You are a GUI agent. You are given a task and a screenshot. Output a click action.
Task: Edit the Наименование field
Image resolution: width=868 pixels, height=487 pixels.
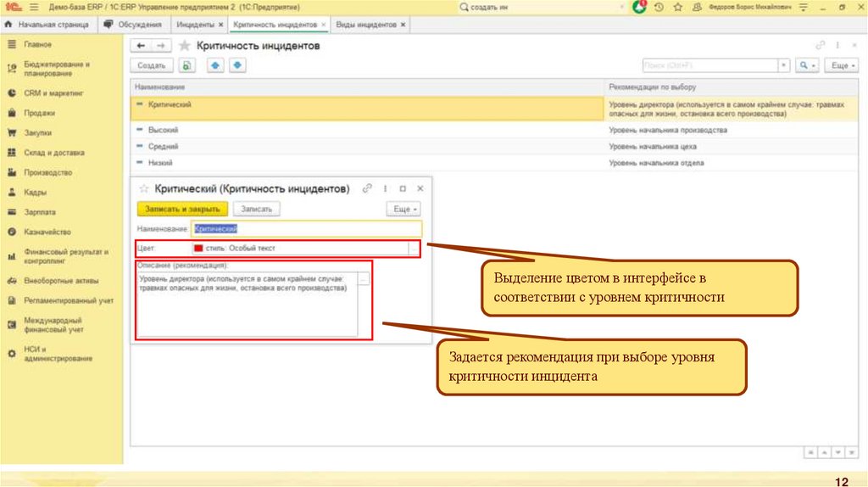(x=307, y=229)
